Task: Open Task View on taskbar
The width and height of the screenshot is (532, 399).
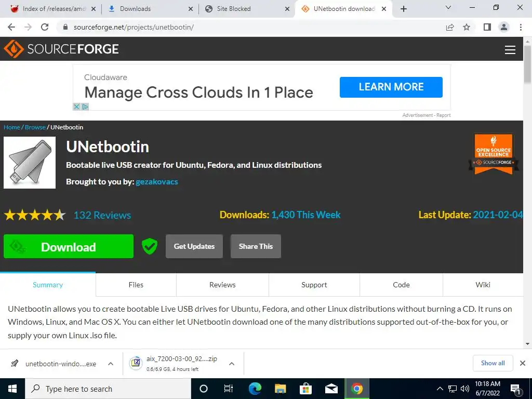Action: (229, 389)
